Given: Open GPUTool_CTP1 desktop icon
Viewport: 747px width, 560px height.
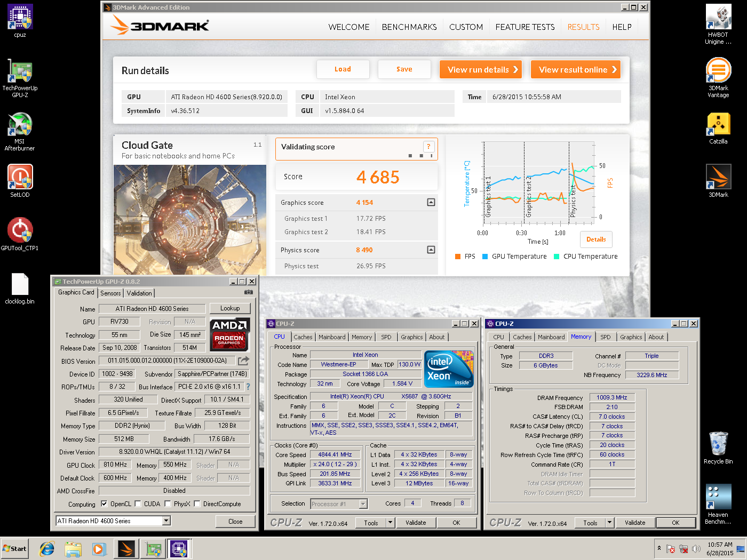Looking at the screenshot, I should click(20, 235).
